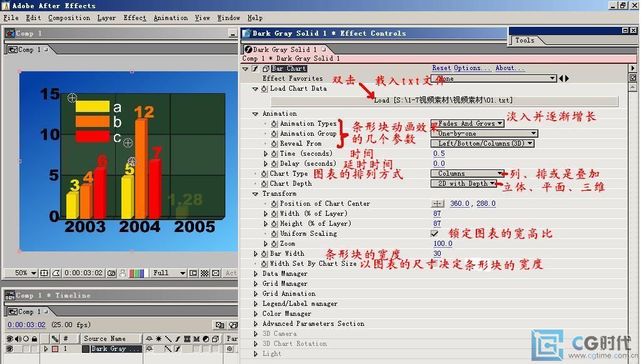Image resolution: width=641 pixels, height=364 pixels.
Task: Click the Options link for Bar Chart
Action: tap(471, 68)
